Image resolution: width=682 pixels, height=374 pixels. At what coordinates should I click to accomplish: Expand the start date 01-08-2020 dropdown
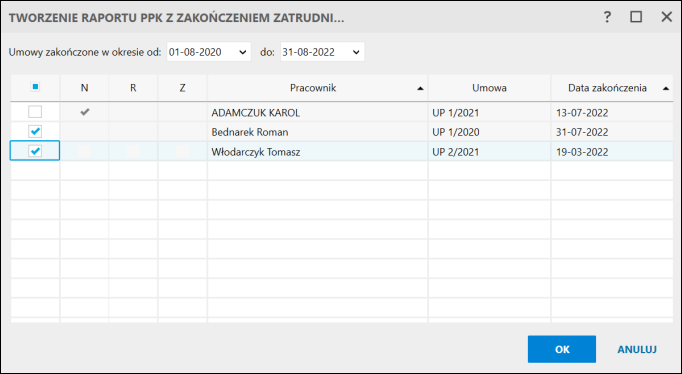pyautogui.click(x=243, y=52)
